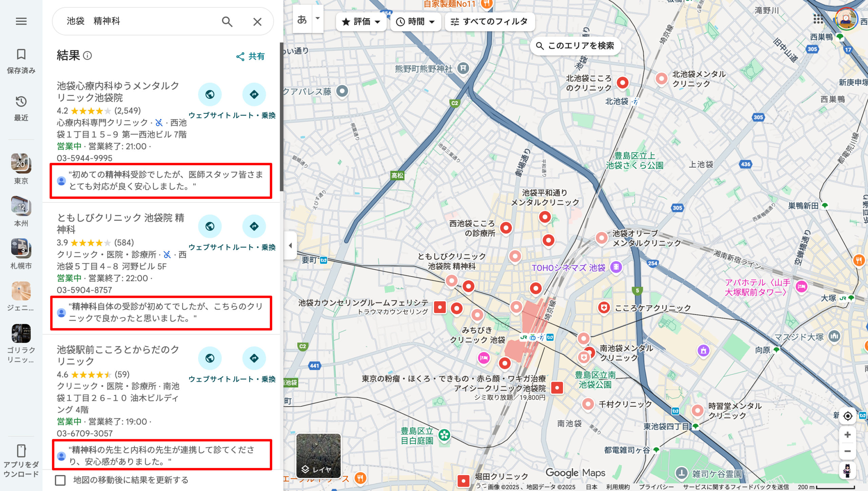Click the my-location crosshair icon
Screen dimensions: 868x491
[847, 416]
